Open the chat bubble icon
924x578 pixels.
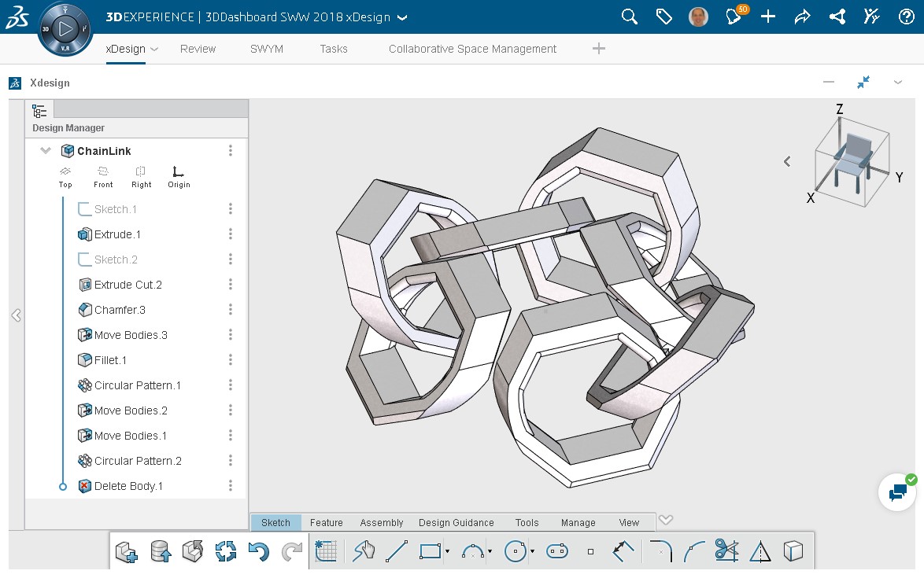[897, 492]
